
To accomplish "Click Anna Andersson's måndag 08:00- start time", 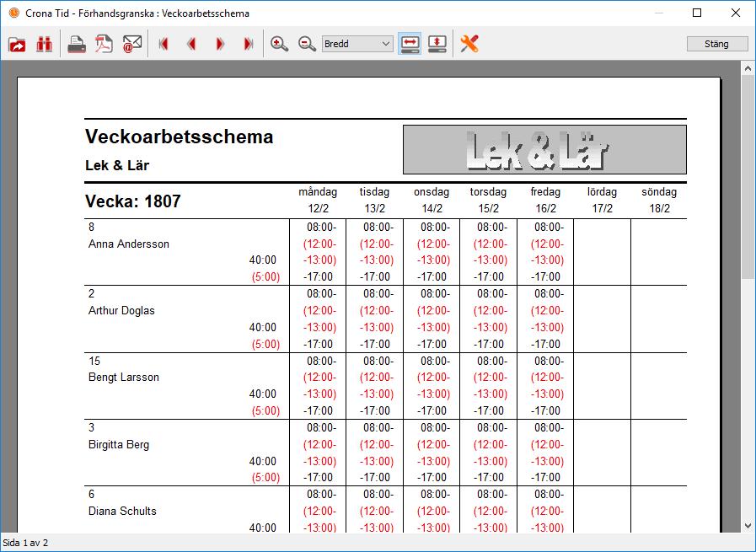I will (322, 227).
